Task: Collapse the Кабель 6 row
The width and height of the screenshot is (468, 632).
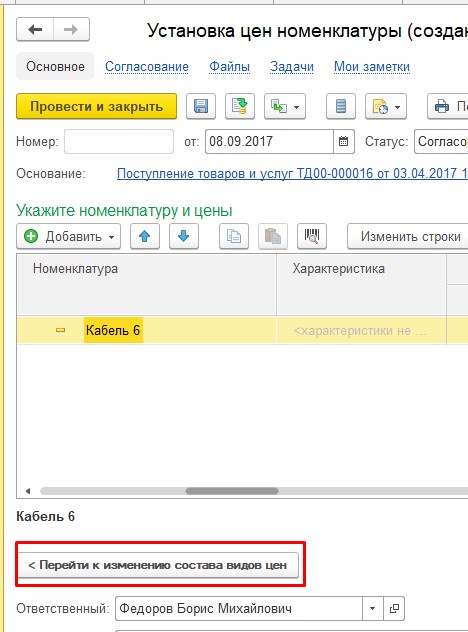Action: 60,330
